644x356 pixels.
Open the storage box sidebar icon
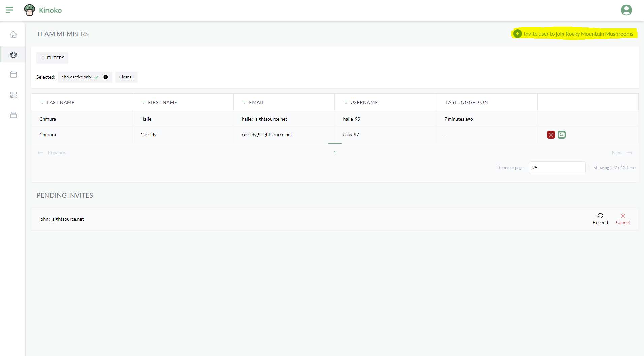click(13, 115)
